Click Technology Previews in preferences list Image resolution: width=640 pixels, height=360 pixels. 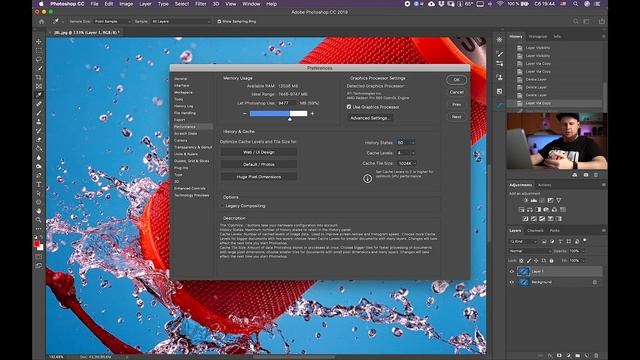[x=192, y=195]
